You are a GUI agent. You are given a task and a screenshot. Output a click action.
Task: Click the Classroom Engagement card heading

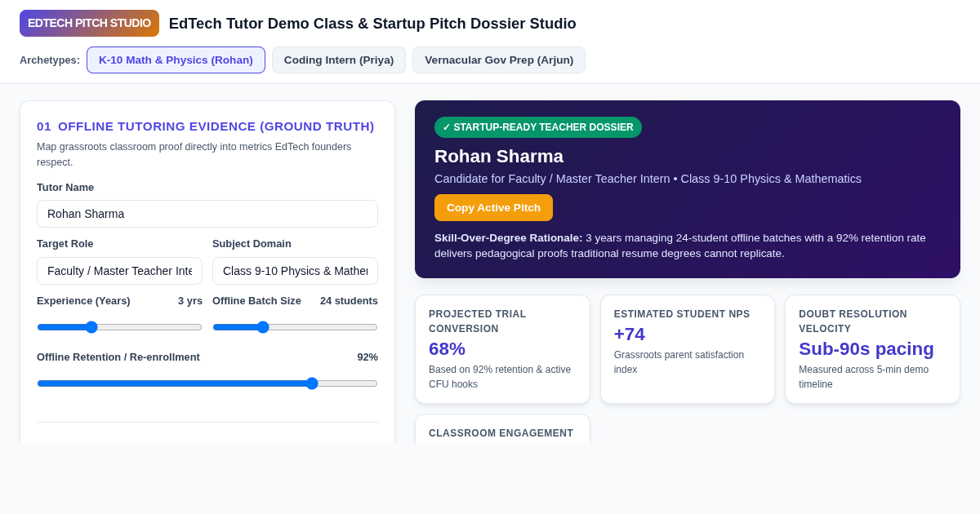click(x=501, y=433)
